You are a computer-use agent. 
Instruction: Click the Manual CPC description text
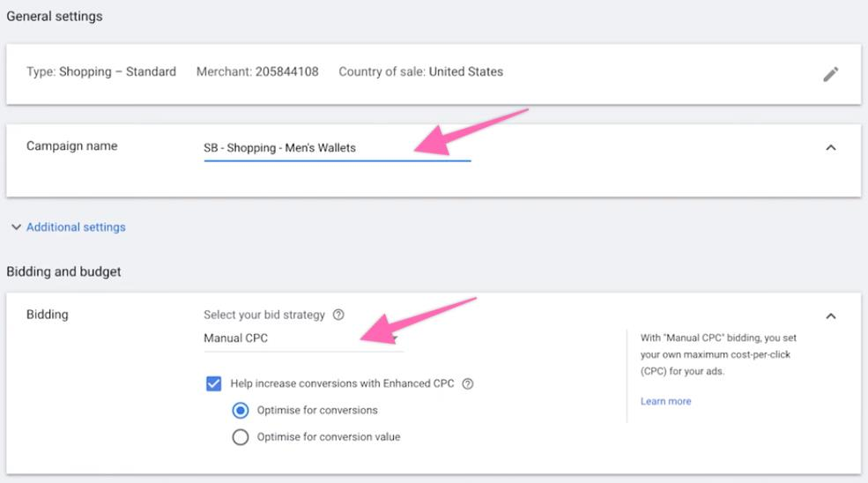pos(719,354)
